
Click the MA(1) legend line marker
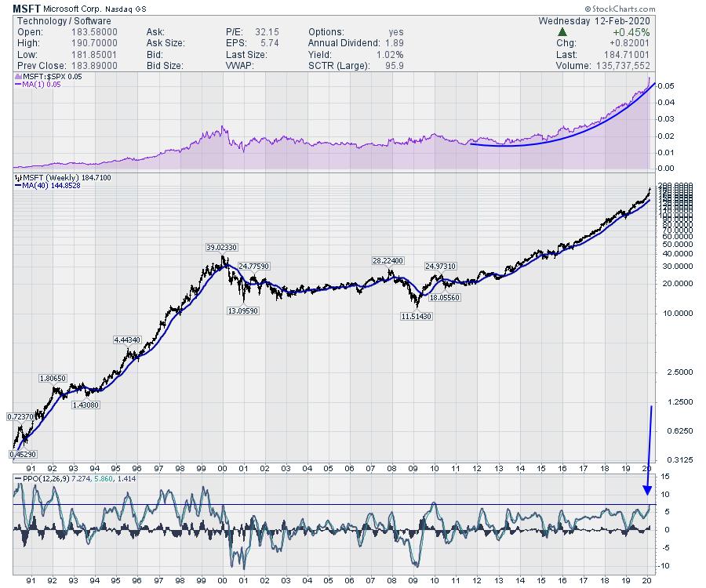click(x=19, y=84)
